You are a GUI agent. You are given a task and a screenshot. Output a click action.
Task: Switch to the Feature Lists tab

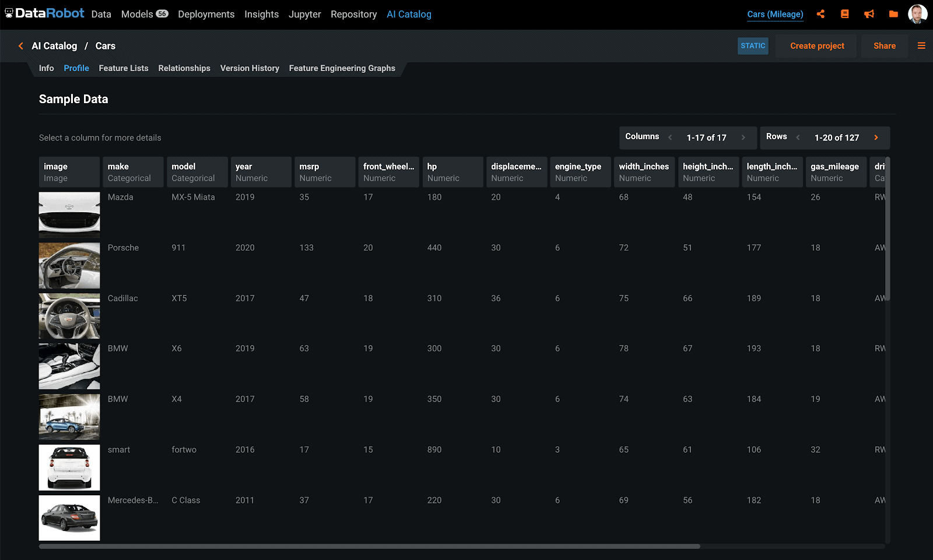pyautogui.click(x=124, y=68)
